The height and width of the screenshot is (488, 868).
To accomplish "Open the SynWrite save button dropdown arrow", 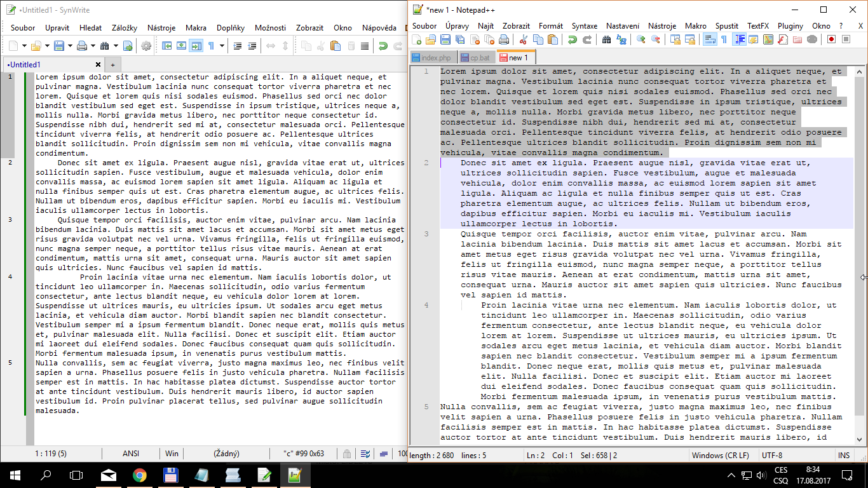I will click(69, 46).
